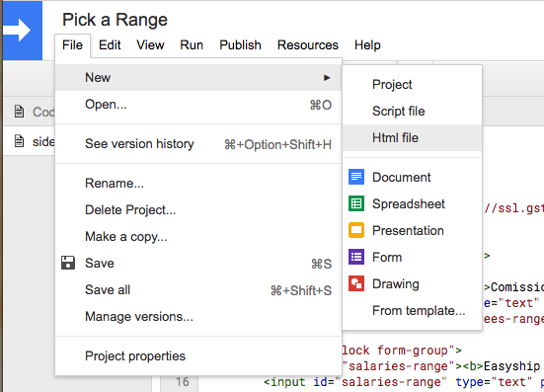The width and height of the screenshot is (544, 392).
Task: Click the Pick a Range project title
Action: pyautogui.click(x=115, y=20)
